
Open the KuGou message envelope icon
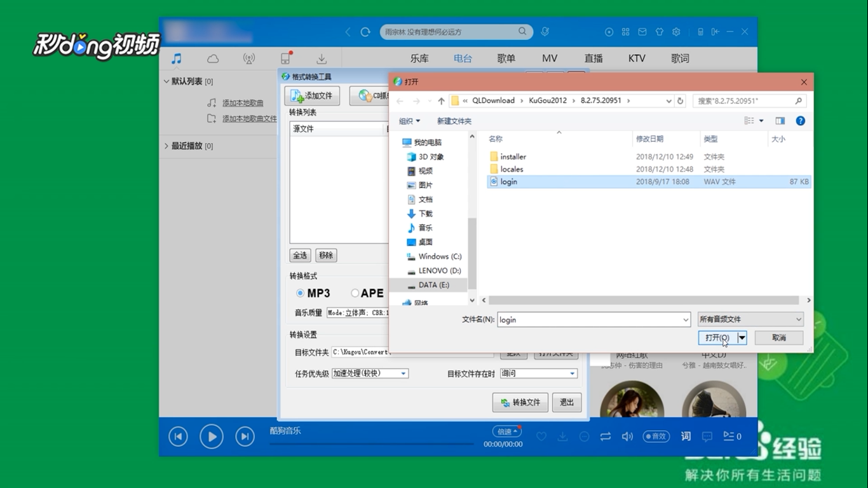click(642, 32)
